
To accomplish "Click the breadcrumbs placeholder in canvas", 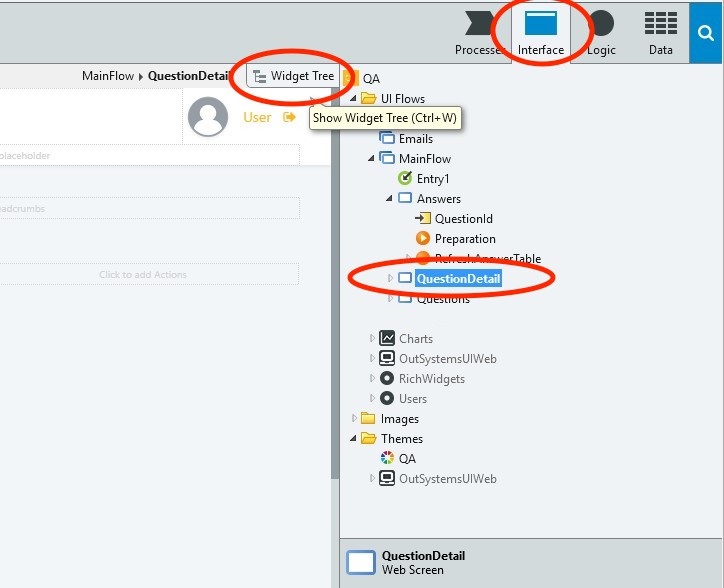I will [149, 208].
